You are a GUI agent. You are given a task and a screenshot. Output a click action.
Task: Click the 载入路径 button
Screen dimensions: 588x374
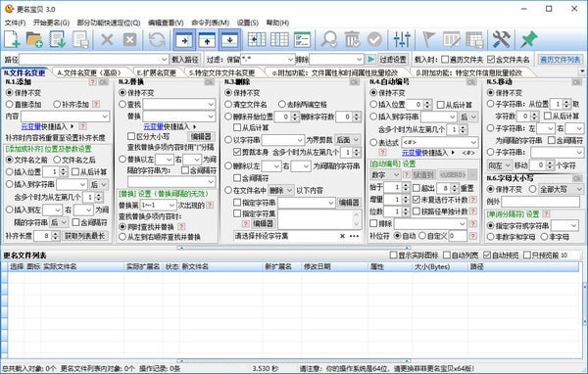coord(185,59)
